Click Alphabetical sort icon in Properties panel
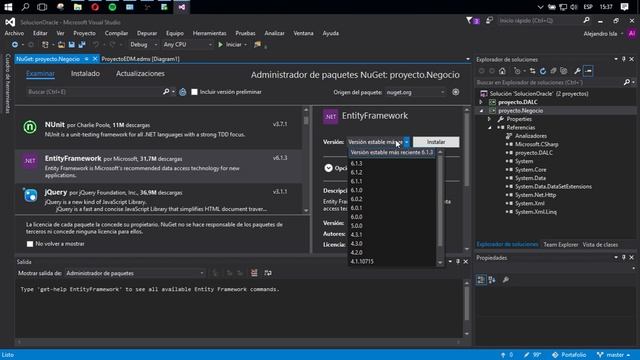The height and width of the screenshot is (360, 640). 492,280
